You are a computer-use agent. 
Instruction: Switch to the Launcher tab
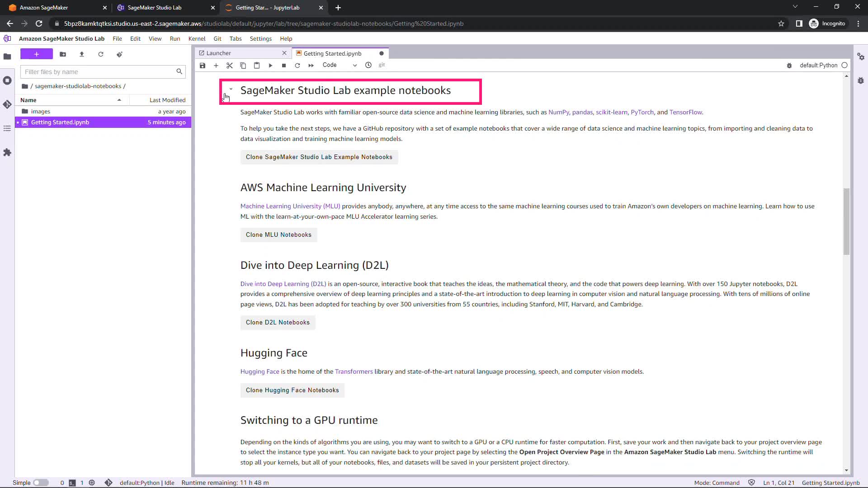(219, 53)
